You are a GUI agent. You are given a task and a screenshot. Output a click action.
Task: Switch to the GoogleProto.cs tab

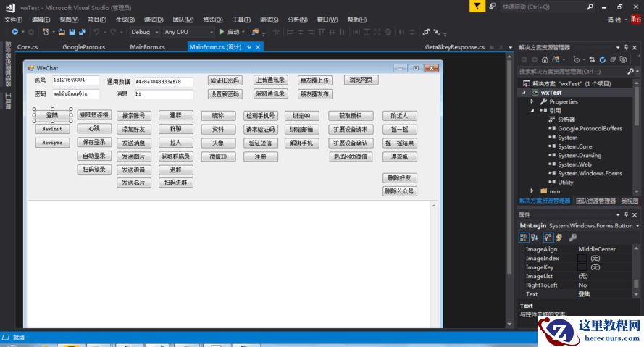click(x=83, y=47)
